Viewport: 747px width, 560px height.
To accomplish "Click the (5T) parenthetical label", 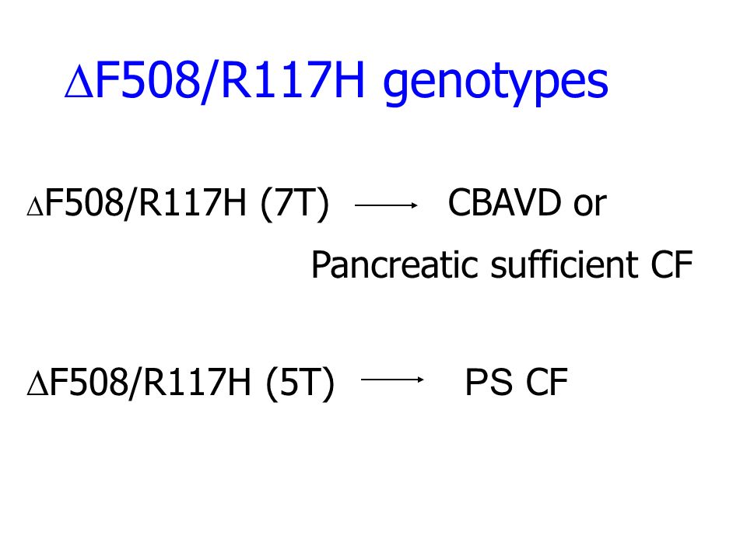I will [x=300, y=383].
